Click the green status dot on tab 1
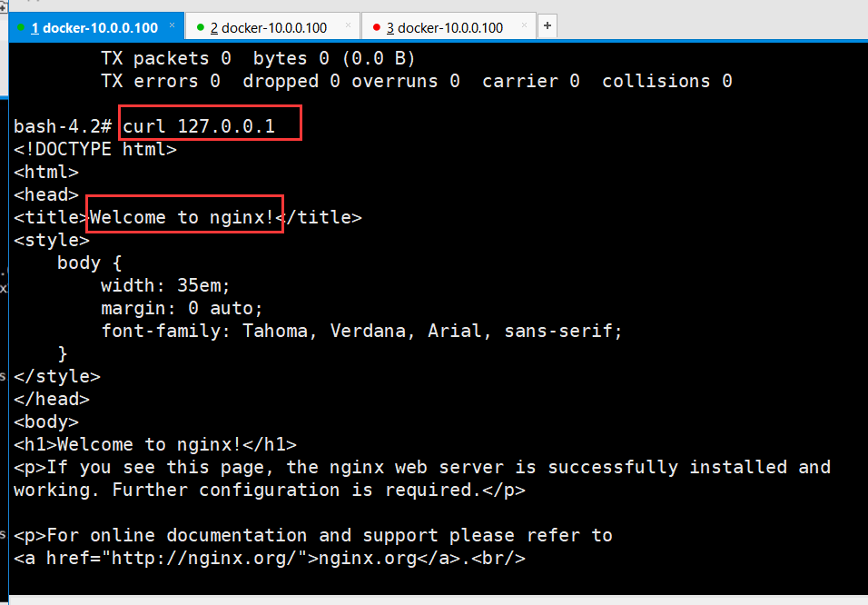Screen dimensions: 868x605 click(21, 27)
